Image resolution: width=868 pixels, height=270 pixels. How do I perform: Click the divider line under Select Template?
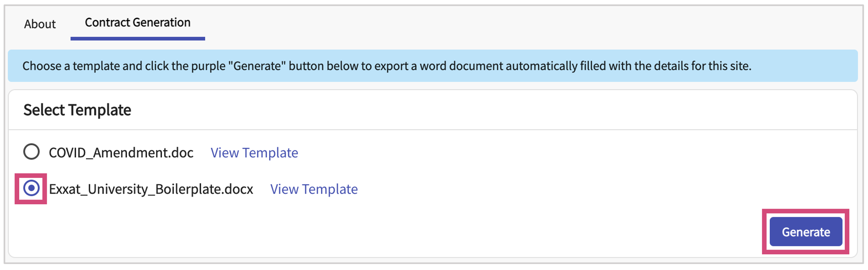click(x=432, y=129)
